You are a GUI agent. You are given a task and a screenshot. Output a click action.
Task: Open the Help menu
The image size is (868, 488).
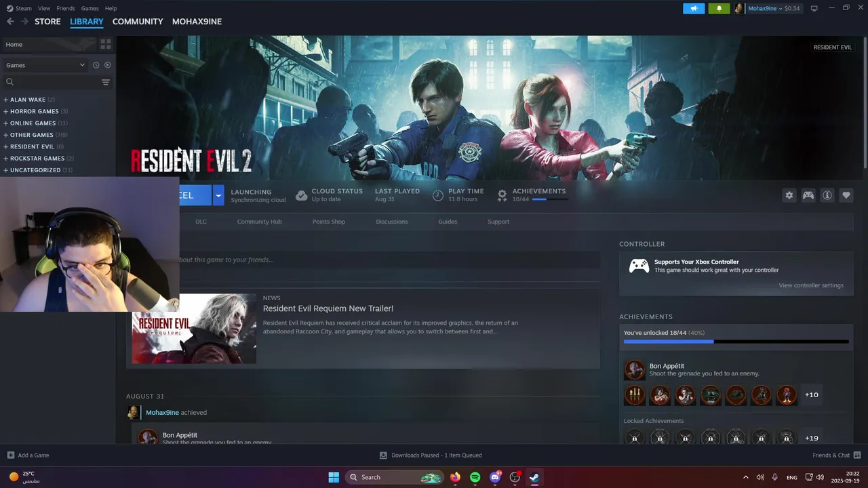(x=111, y=8)
